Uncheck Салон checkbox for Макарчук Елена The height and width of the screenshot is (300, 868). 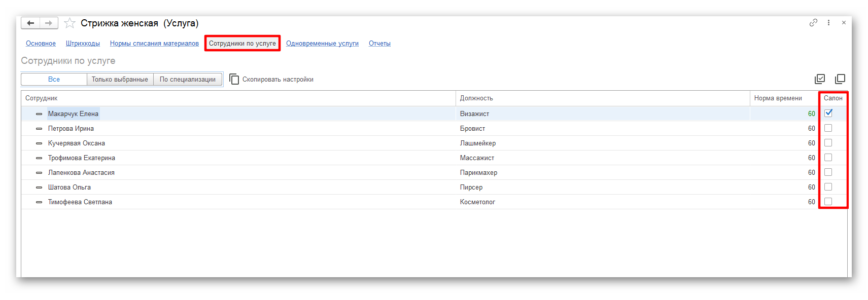828,114
